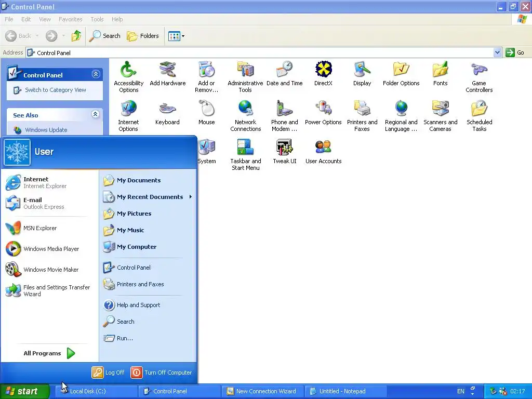
Task: Open My Music folder
Action: click(x=148, y=230)
